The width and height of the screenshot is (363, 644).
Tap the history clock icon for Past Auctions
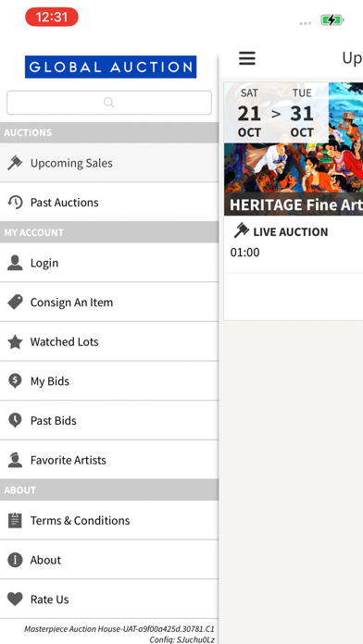[x=15, y=202]
